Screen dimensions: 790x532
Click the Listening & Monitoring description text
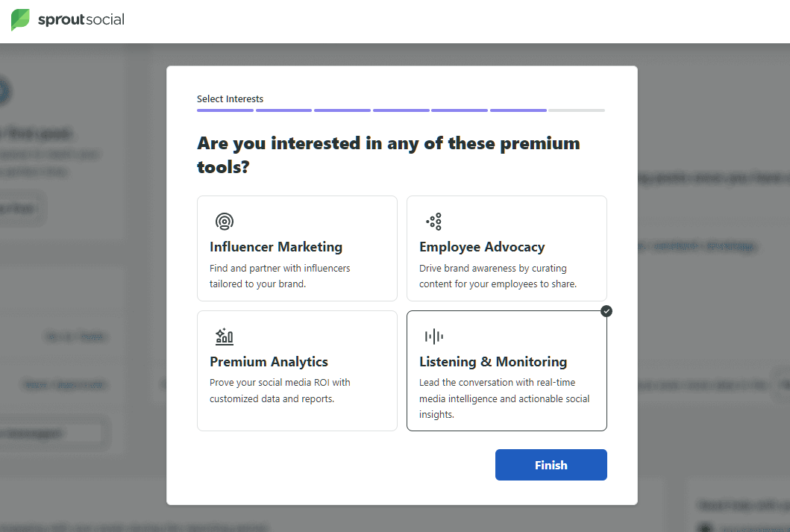click(504, 399)
